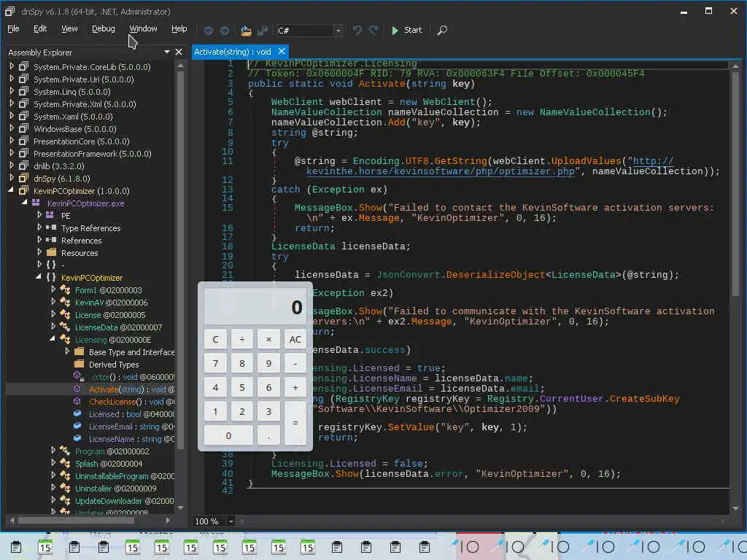747x560 pixels.
Task: Expand the PE node
Action: [39, 215]
